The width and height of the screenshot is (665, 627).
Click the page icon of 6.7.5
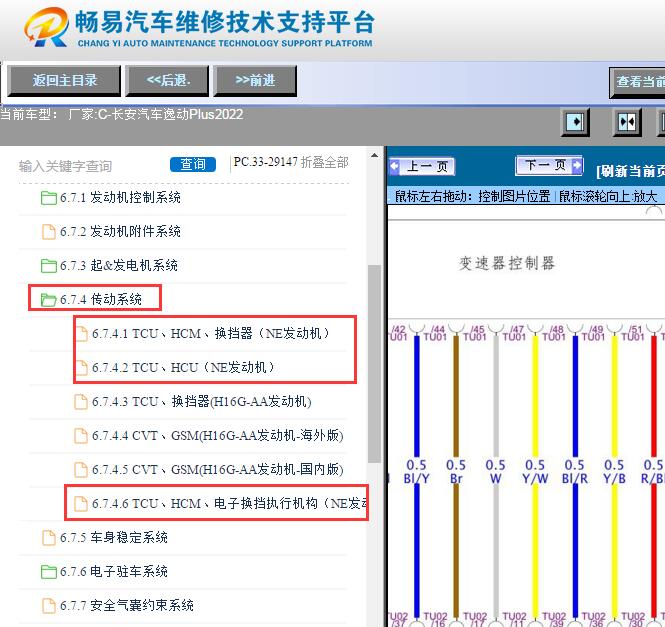(49, 537)
